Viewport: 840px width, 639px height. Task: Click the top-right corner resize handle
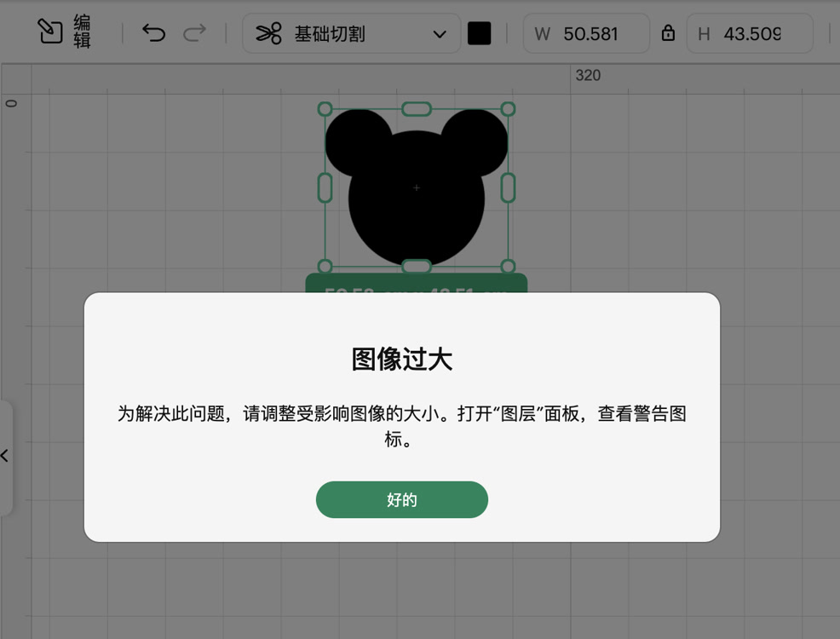(x=508, y=109)
